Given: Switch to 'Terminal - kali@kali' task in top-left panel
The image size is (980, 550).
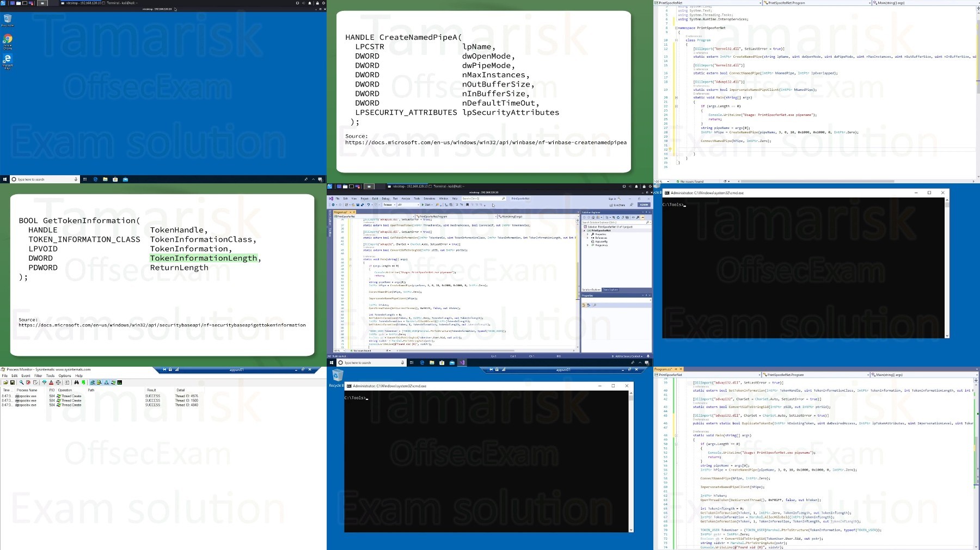Looking at the screenshot, I should (x=120, y=3).
